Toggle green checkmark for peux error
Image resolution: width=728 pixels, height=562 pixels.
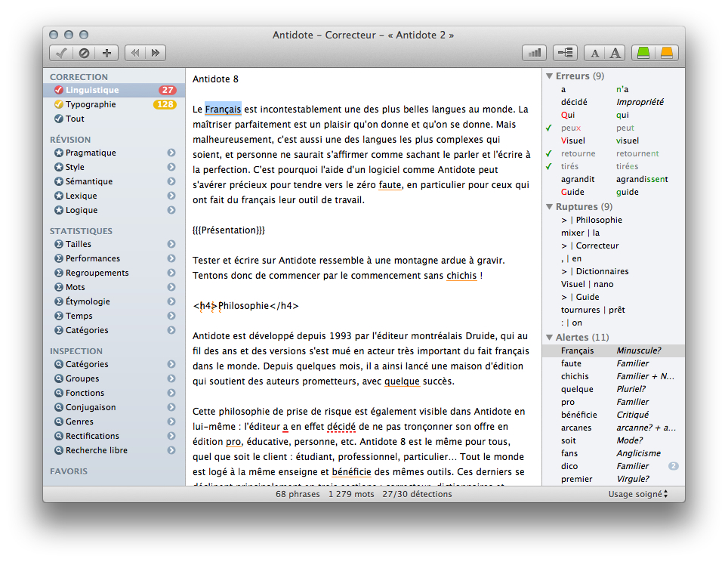coord(549,128)
